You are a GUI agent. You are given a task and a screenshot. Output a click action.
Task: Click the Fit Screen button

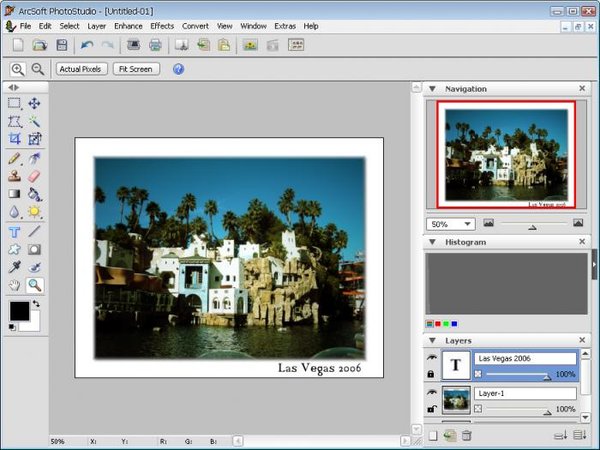pyautogui.click(x=136, y=69)
